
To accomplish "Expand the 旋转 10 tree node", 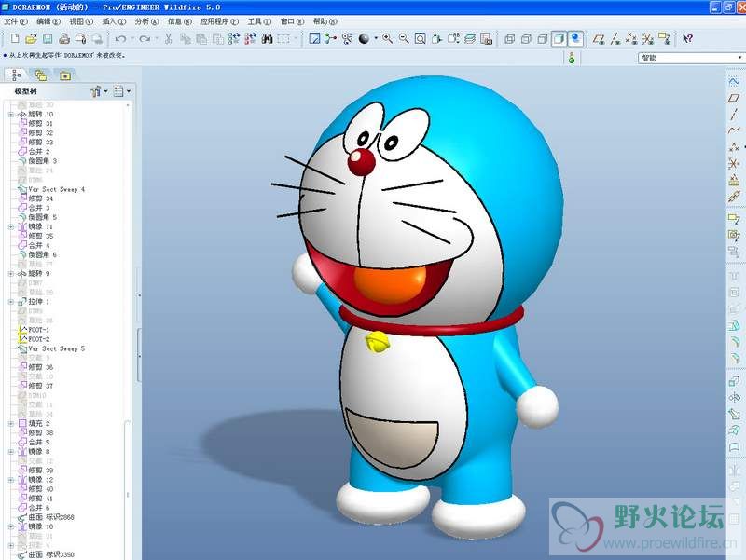I will click(11, 115).
